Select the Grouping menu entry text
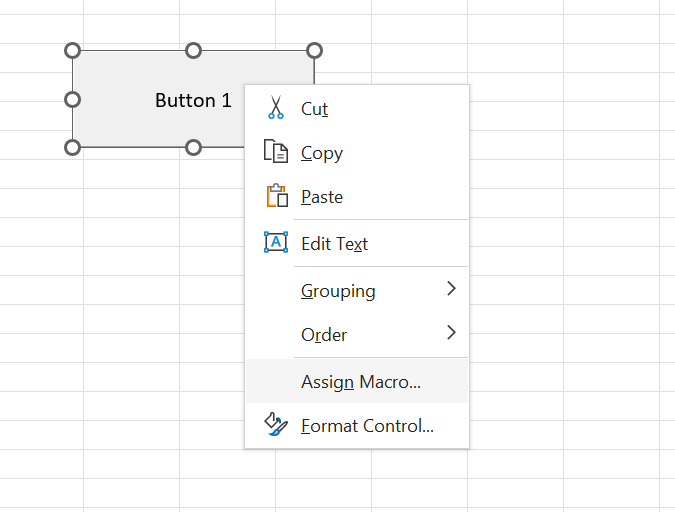This screenshot has width=675, height=512. point(338,291)
